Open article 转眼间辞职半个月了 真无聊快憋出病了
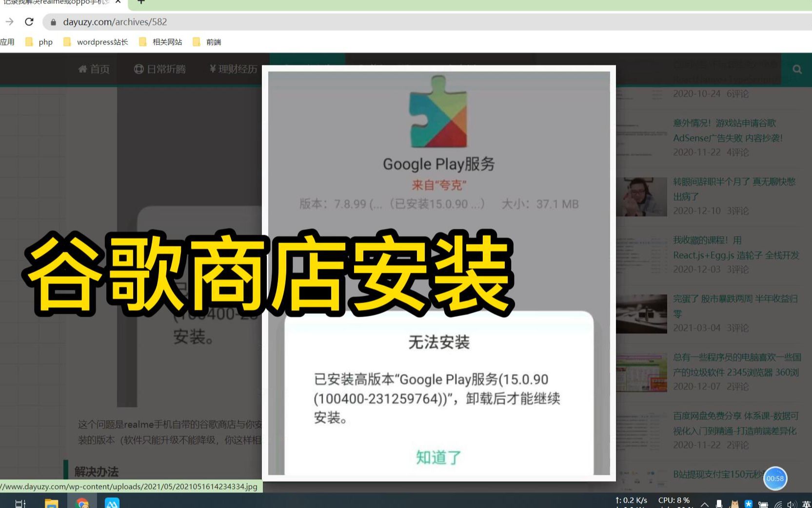The height and width of the screenshot is (508, 812). [734, 189]
